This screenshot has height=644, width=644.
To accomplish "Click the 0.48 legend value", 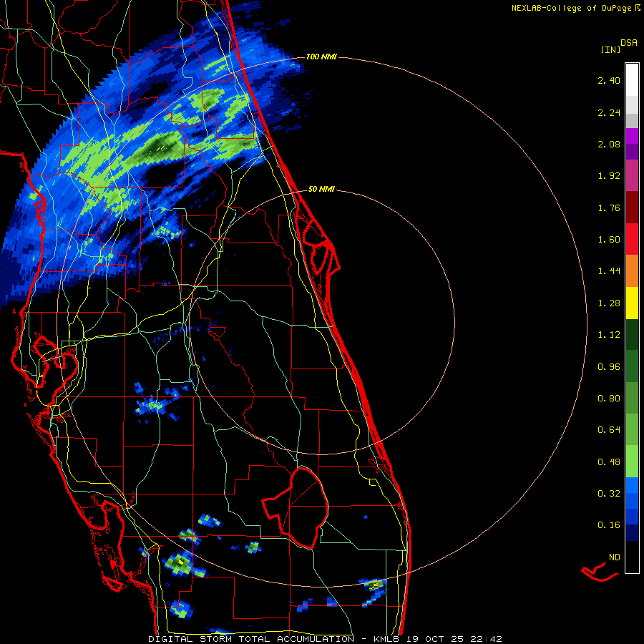I will pyautogui.click(x=609, y=462).
